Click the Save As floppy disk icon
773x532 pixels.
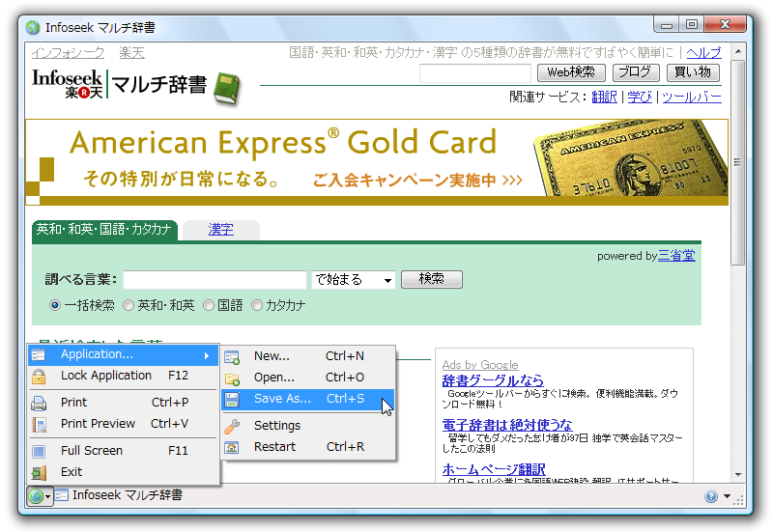point(232,399)
